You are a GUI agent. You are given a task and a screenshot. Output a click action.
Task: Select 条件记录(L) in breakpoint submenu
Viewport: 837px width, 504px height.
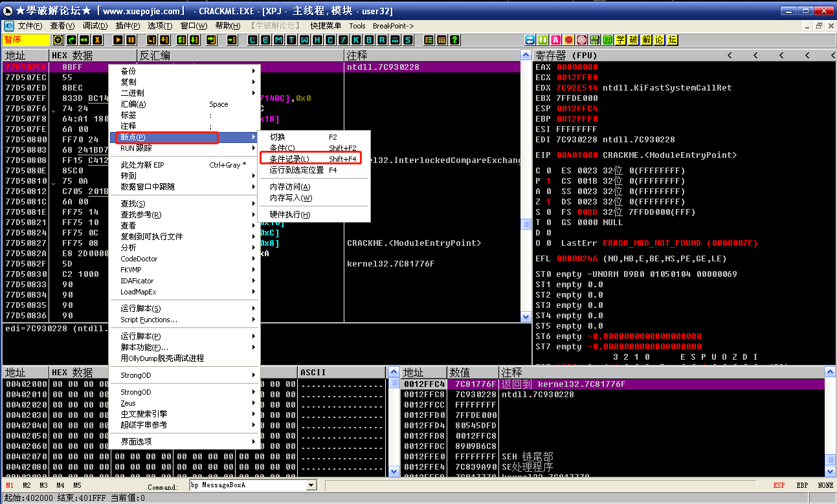(x=313, y=159)
